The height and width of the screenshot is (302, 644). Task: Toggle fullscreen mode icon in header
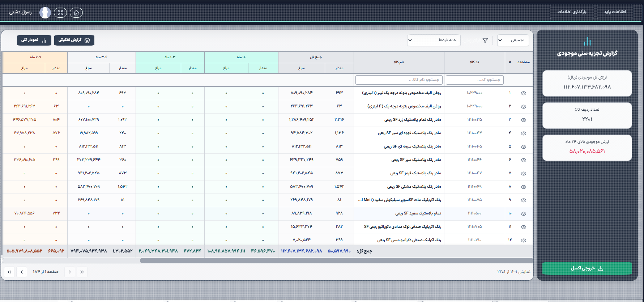(x=60, y=13)
